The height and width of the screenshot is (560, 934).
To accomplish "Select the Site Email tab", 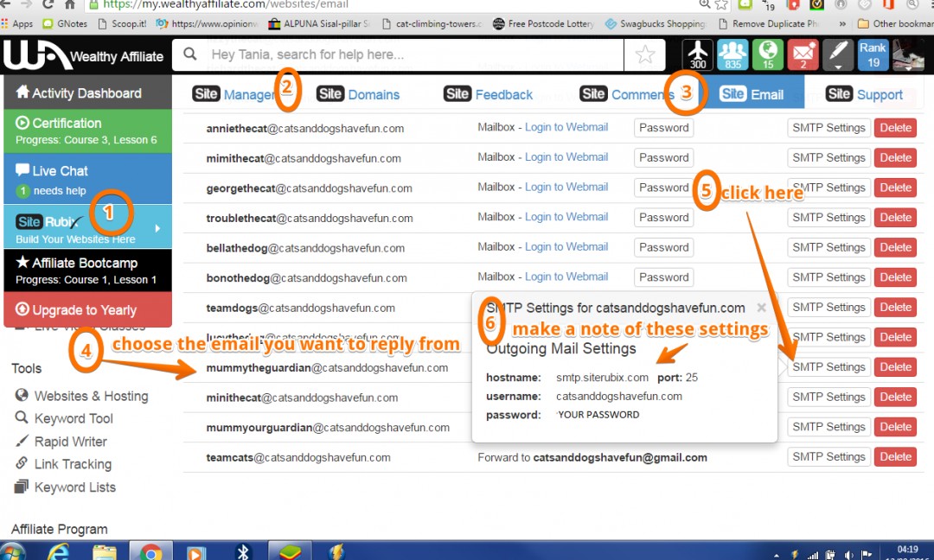I will [752, 94].
